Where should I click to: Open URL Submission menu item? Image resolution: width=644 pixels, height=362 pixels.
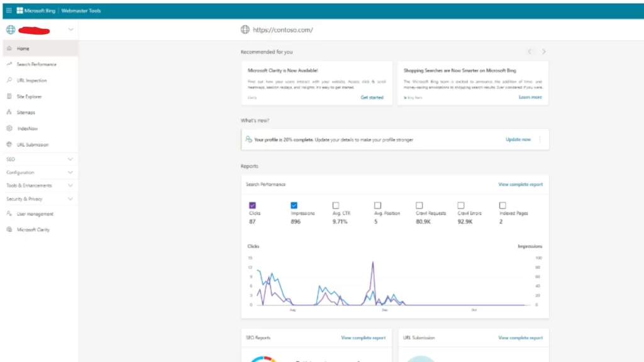tap(40, 145)
